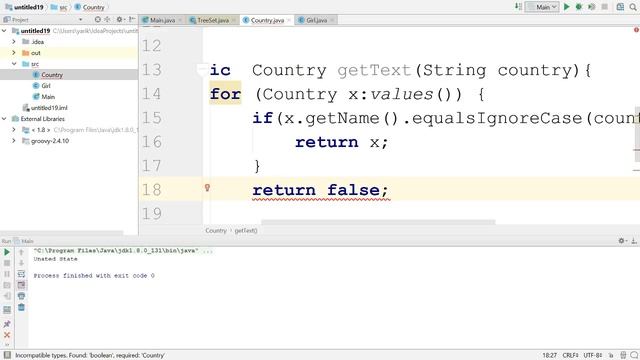Image resolution: width=640 pixels, height=360 pixels.
Task: Click Clear All trash icon in Run console
Action: 21,307
